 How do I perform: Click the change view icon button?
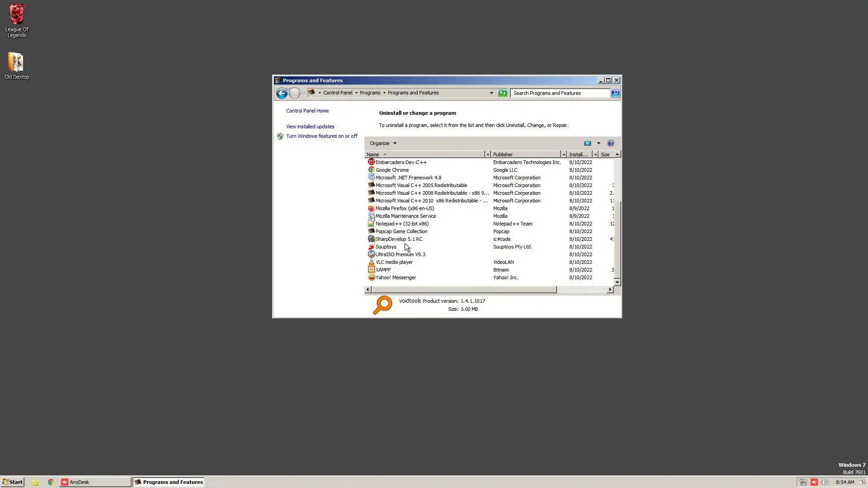[x=587, y=143]
